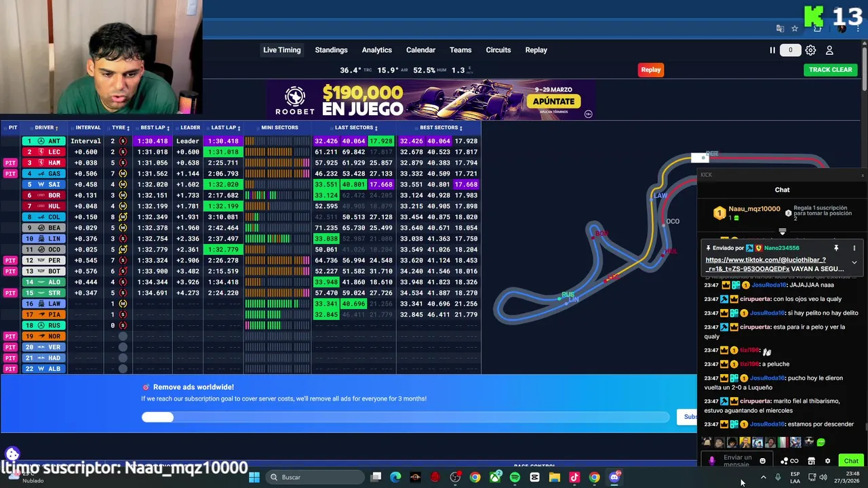Open the Circuits tab
868x488 pixels.
pos(498,50)
